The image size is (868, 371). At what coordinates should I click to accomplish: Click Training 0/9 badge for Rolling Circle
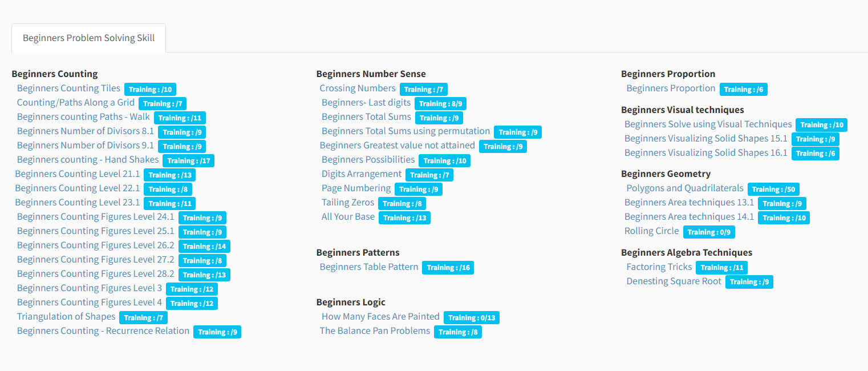709,232
